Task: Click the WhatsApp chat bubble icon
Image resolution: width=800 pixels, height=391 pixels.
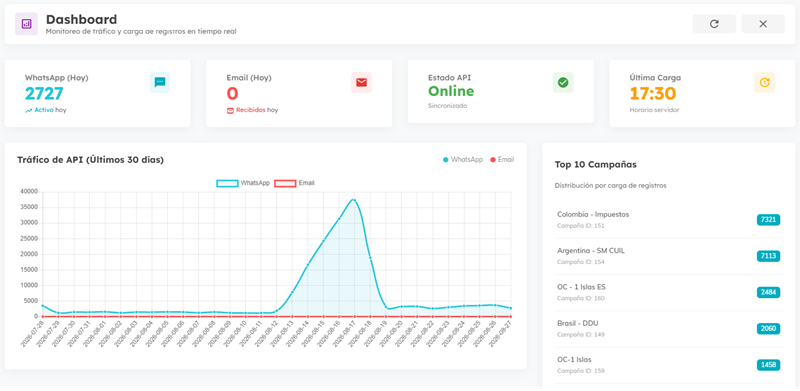Action: click(160, 82)
